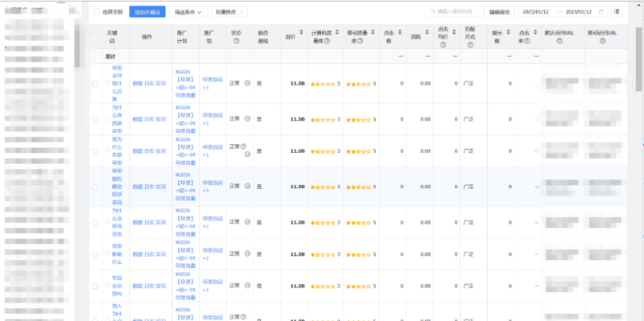Screen dimensions: 644x321
Task: Click the search magnifier icon
Action: [x=433, y=11]
